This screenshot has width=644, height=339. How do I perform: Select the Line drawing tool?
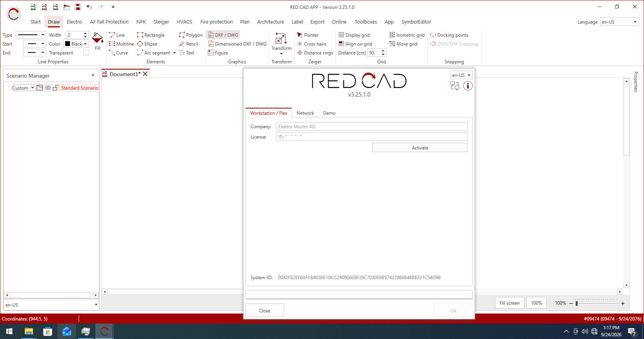(x=117, y=35)
